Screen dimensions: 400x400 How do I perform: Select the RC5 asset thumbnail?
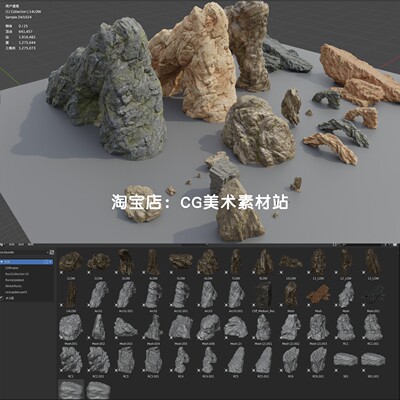pyautogui.click(x=236, y=360)
